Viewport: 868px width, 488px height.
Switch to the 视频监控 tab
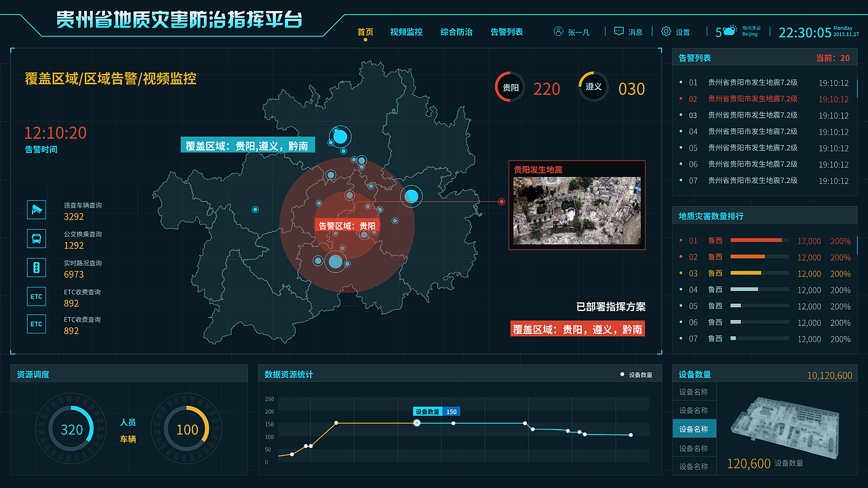coord(406,31)
